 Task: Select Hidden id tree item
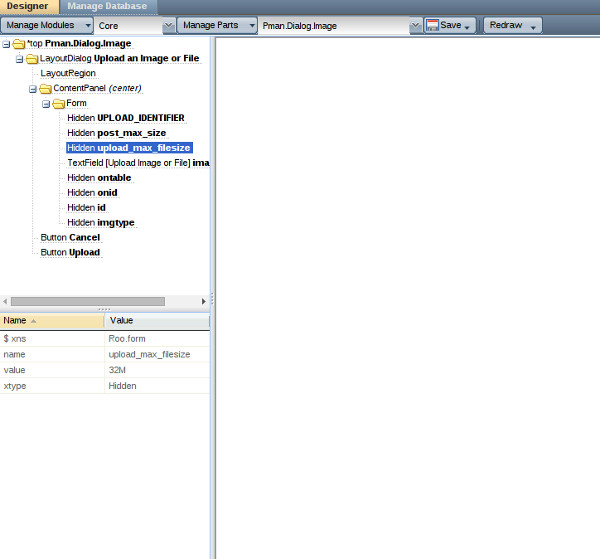(x=86, y=207)
